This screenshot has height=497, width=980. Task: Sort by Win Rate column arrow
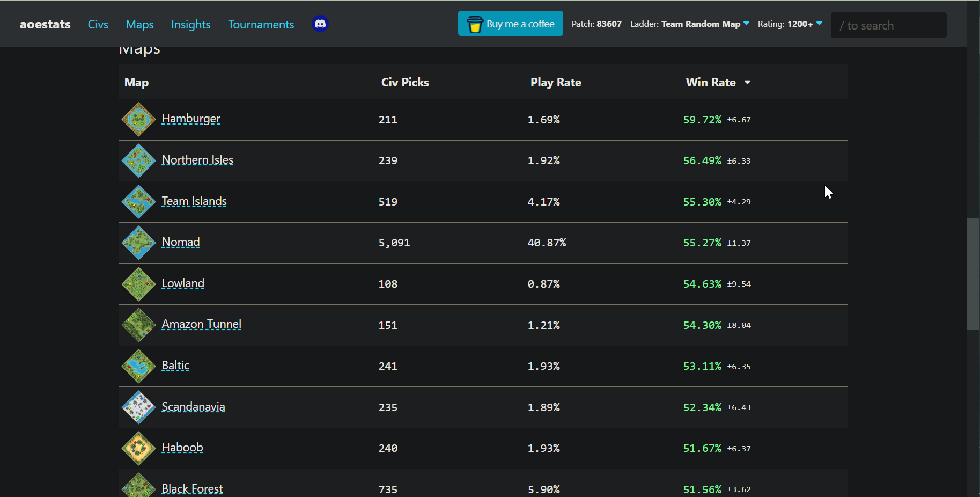747,82
